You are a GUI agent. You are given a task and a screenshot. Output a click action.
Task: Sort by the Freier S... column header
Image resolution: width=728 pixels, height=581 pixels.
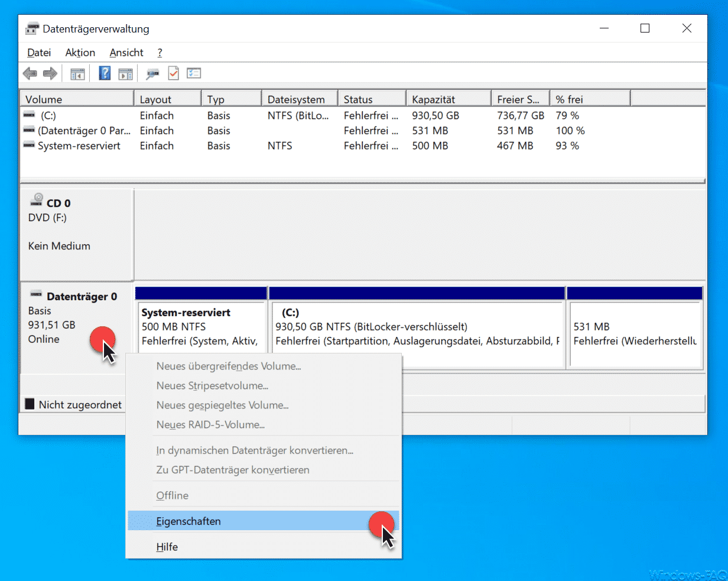[x=520, y=99]
